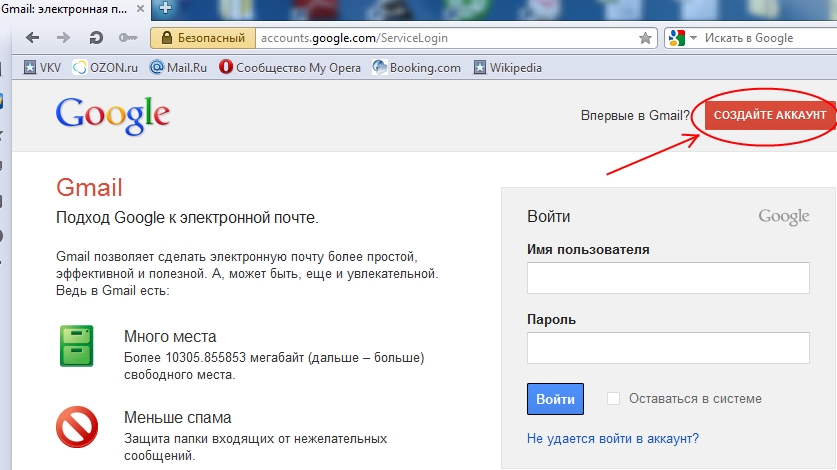Check the Оставаться в системе checkbox
The image size is (837, 470).
(x=613, y=398)
